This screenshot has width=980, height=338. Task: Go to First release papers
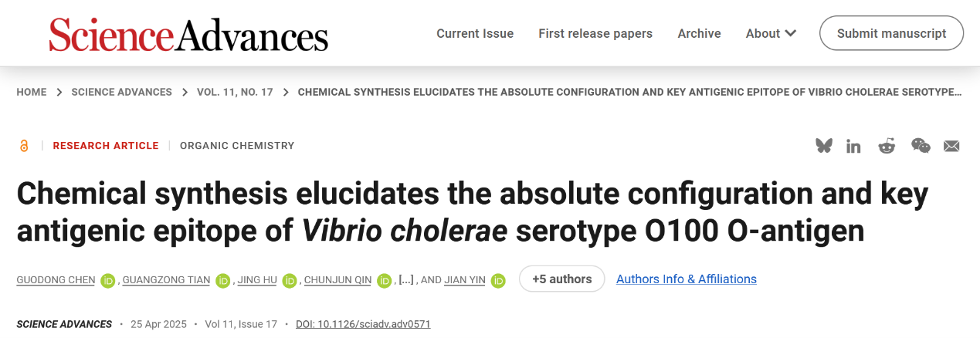(x=595, y=33)
